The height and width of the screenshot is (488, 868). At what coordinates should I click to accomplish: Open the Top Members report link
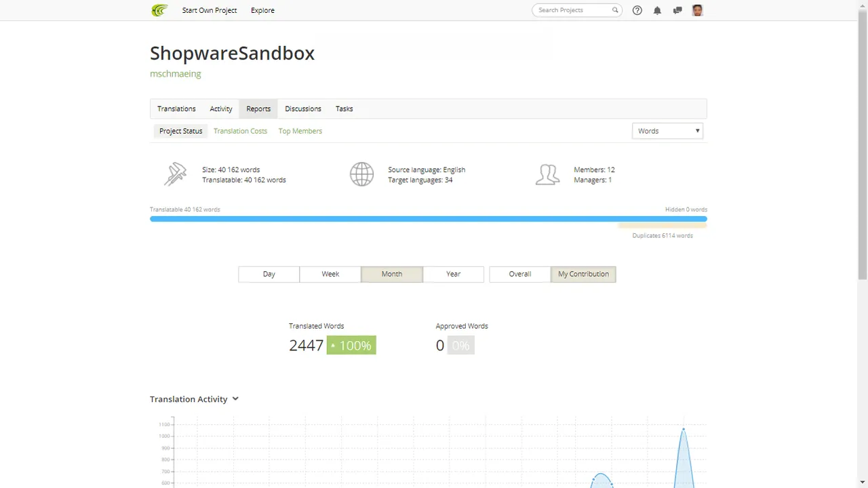pyautogui.click(x=300, y=131)
